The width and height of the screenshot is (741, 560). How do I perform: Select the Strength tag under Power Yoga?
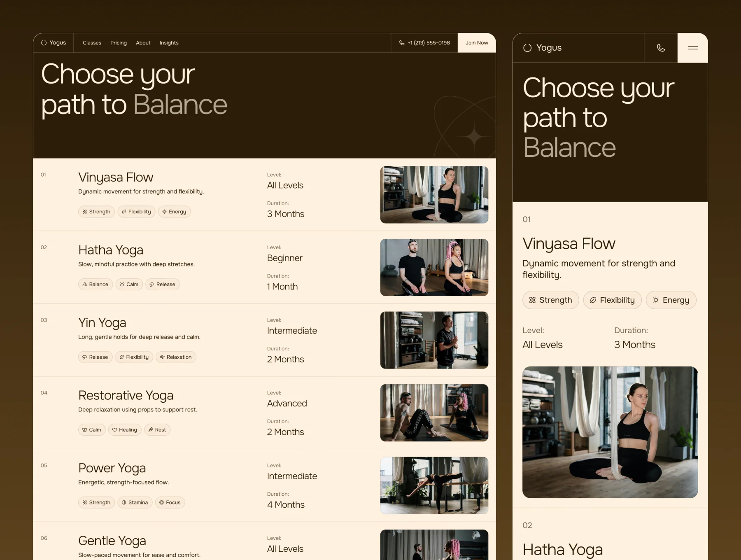(96, 502)
